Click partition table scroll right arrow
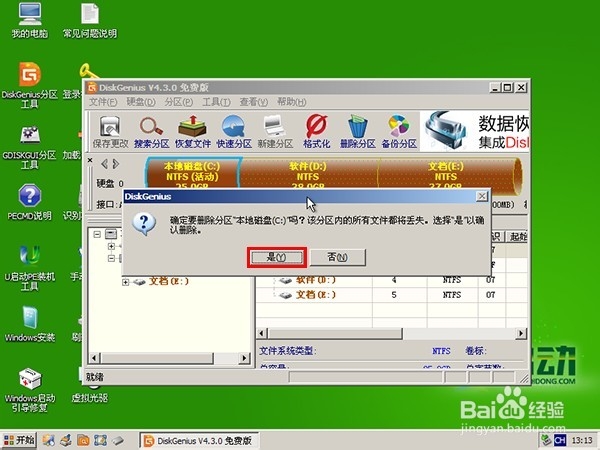 tap(521, 333)
